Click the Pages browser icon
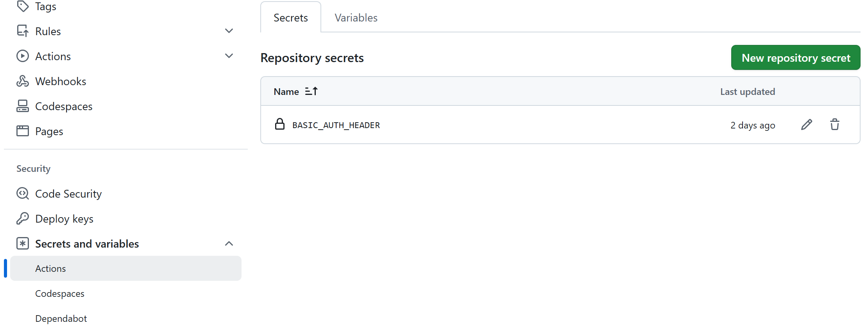The width and height of the screenshot is (868, 330). pyautogui.click(x=23, y=131)
